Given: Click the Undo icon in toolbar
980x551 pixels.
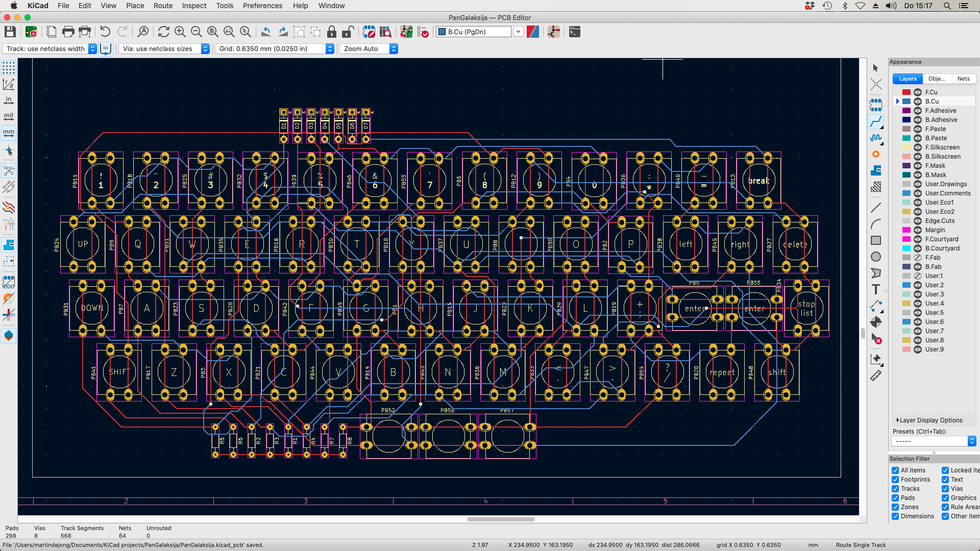Looking at the screenshot, I should coord(105,32).
